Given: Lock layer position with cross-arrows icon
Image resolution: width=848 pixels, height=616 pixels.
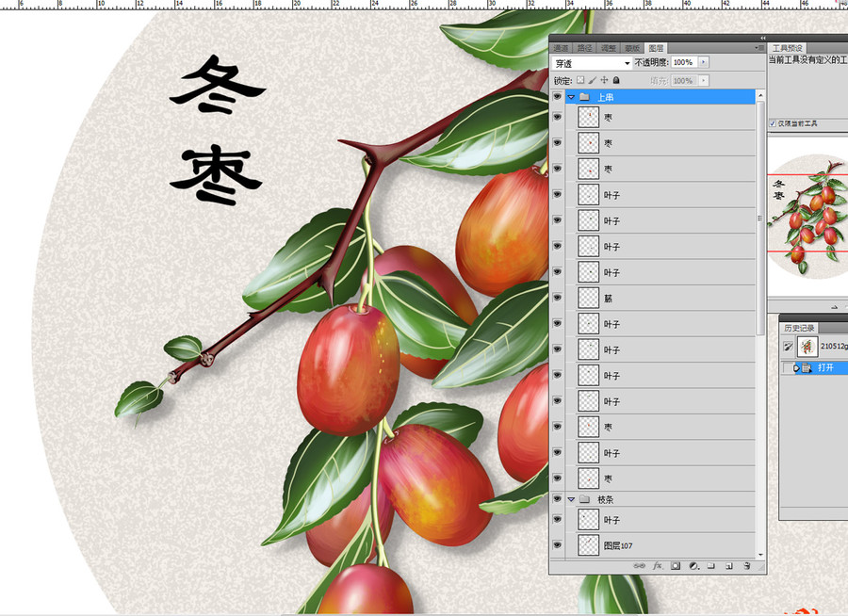Looking at the screenshot, I should [x=604, y=80].
